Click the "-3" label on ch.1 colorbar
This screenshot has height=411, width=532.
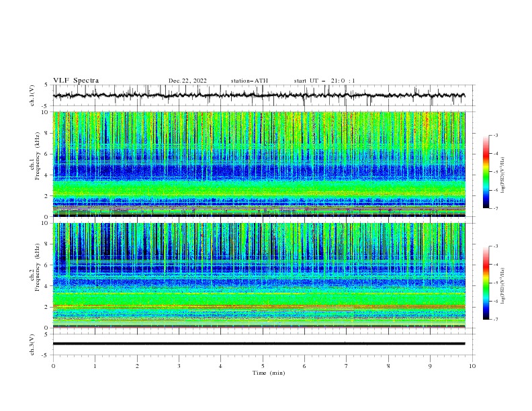[495, 135]
